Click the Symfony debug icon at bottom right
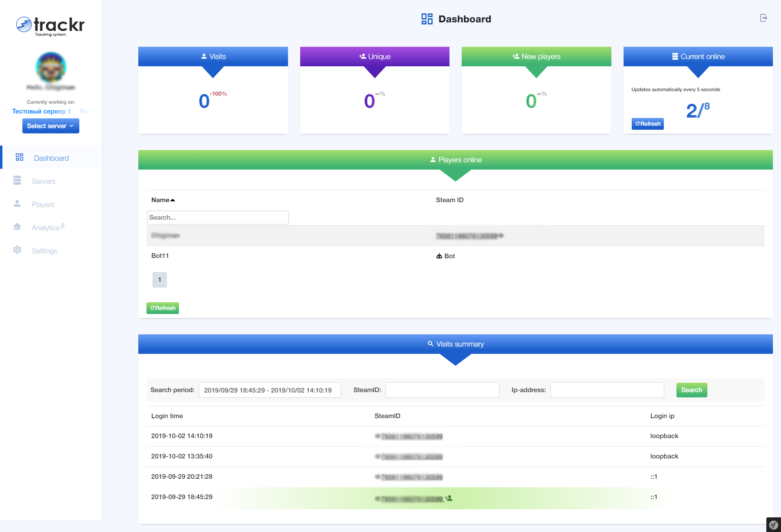Screen dimensions: 781x532 coord(773,525)
